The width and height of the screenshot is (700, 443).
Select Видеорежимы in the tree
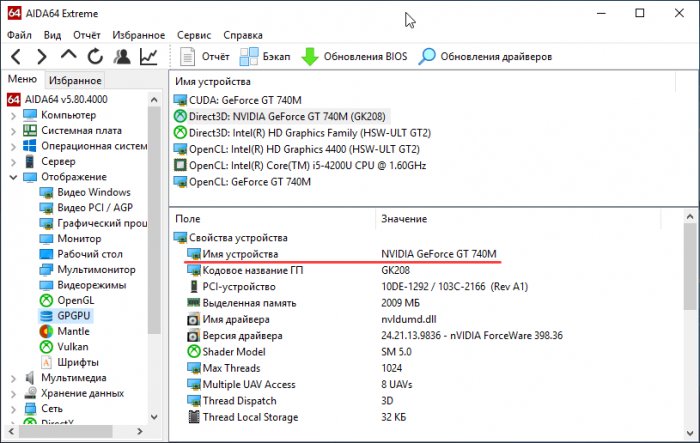pyautogui.click(x=83, y=285)
